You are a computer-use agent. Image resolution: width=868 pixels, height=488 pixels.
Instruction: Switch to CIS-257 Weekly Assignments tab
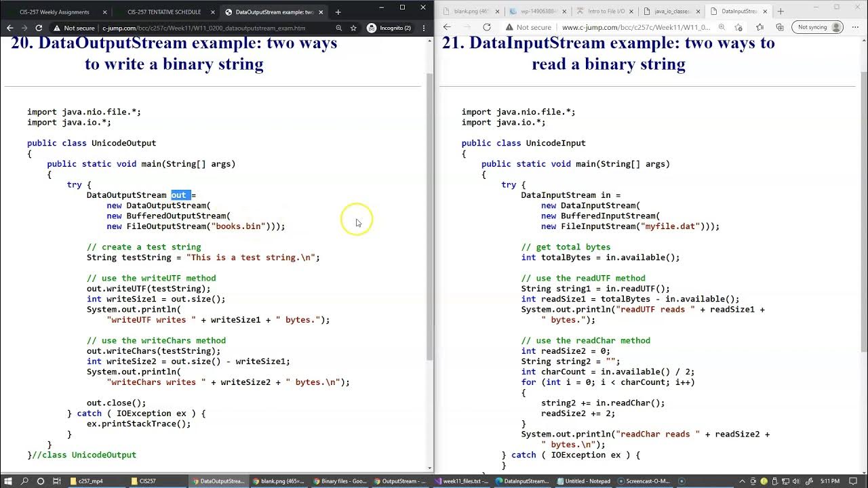tap(57, 12)
